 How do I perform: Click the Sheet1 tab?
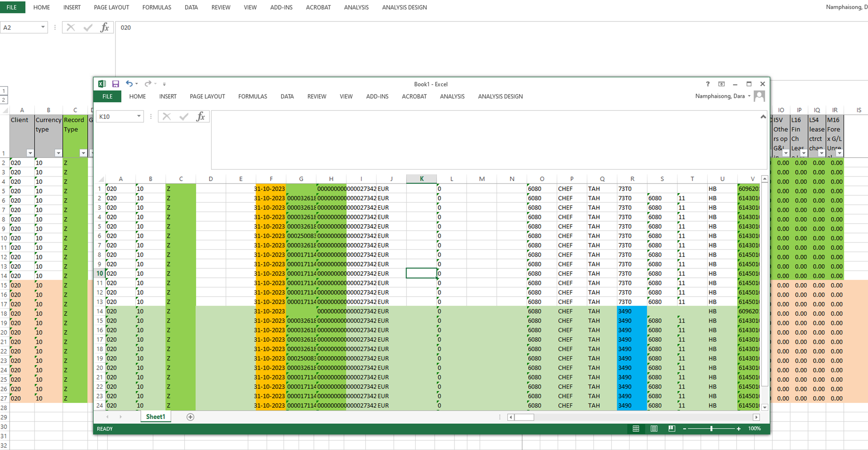pyautogui.click(x=155, y=417)
